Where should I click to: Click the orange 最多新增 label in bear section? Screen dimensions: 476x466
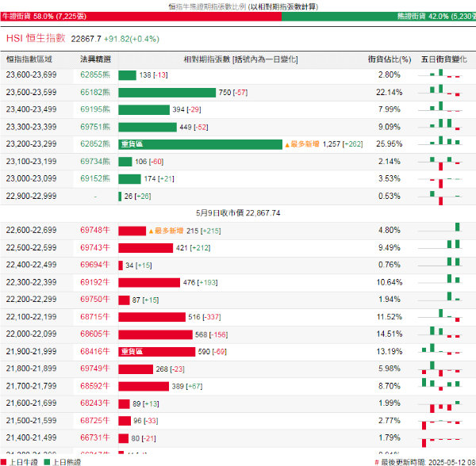(302, 144)
